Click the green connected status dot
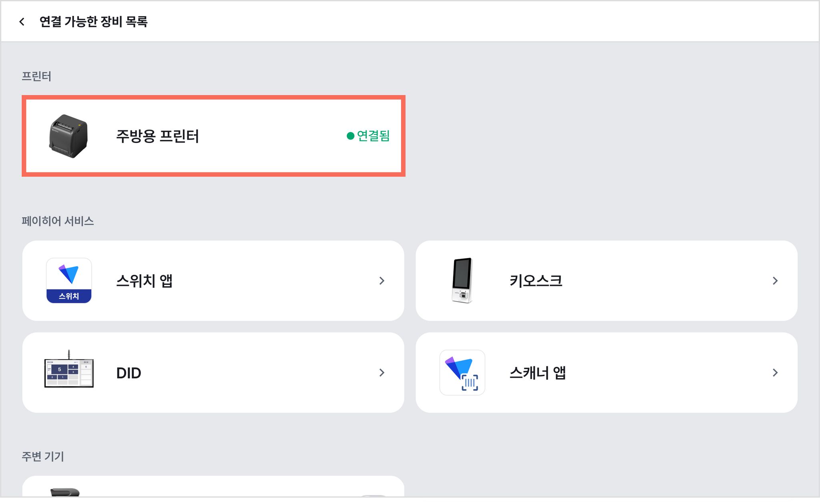Viewport: 820px width, 504px height. [350, 136]
